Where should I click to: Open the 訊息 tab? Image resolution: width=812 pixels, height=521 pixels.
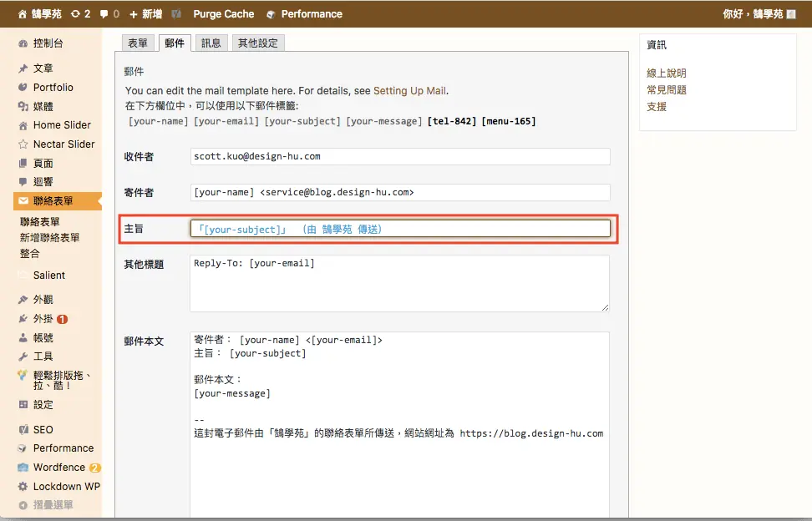pyautogui.click(x=211, y=43)
